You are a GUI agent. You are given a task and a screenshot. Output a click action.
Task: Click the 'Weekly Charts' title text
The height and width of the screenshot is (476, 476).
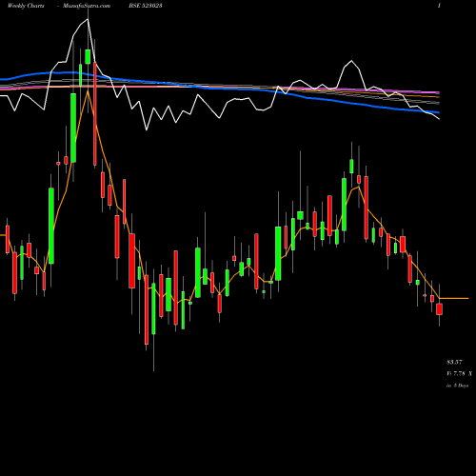click(26, 6)
